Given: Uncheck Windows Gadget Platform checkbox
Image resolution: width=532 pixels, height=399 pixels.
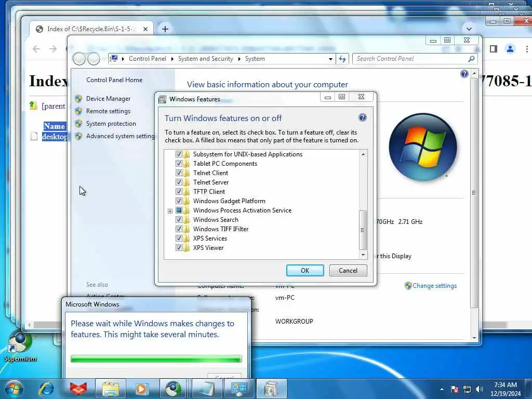Looking at the screenshot, I should click(x=179, y=201).
